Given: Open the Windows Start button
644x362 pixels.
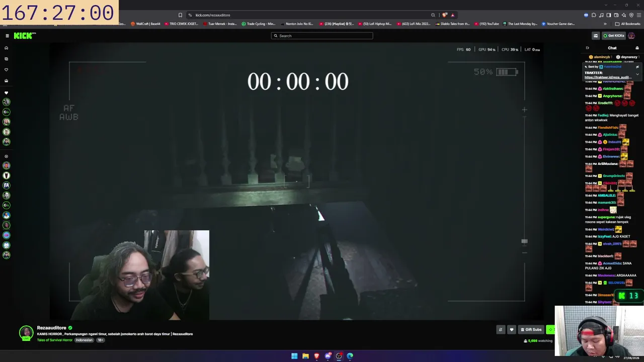Looking at the screenshot, I should [x=294, y=356].
